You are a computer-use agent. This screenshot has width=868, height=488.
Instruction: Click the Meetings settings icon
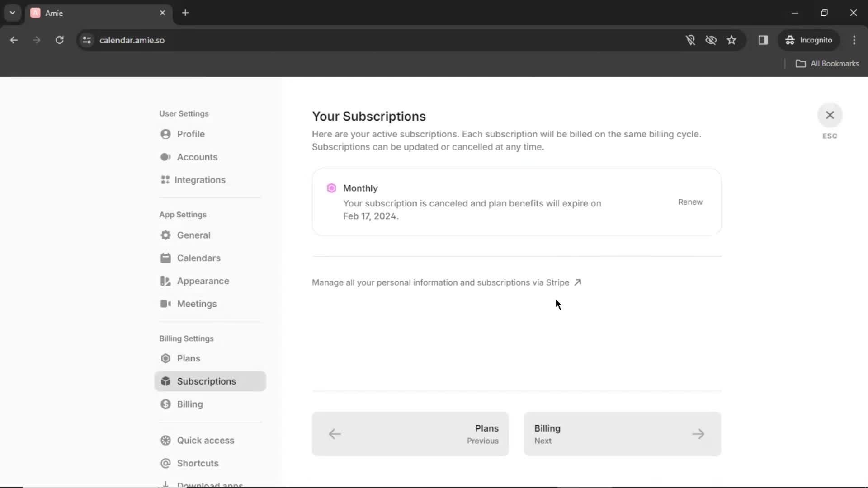coord(166,303)
